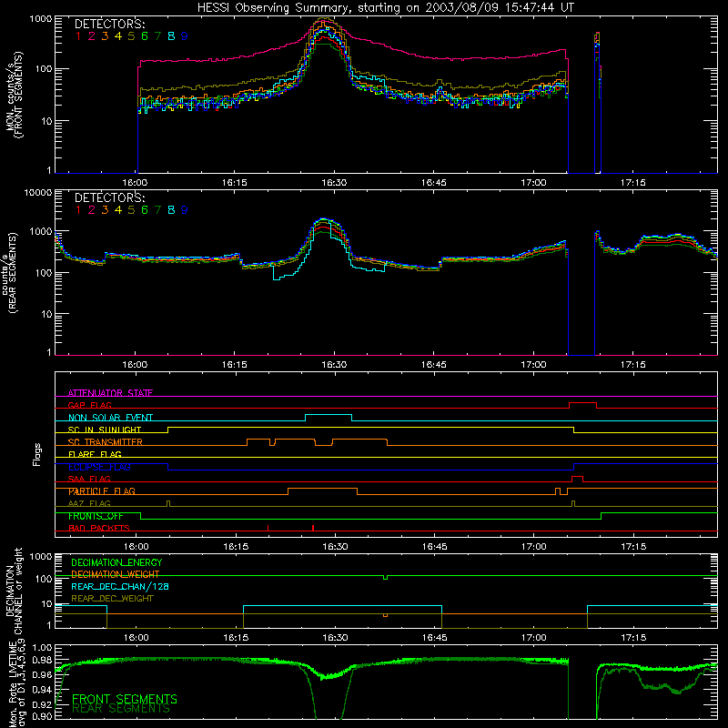The image size is (728, 728).
Task: Click DETECTORS: label in rear segments panel
Action: tap(109, 198)
